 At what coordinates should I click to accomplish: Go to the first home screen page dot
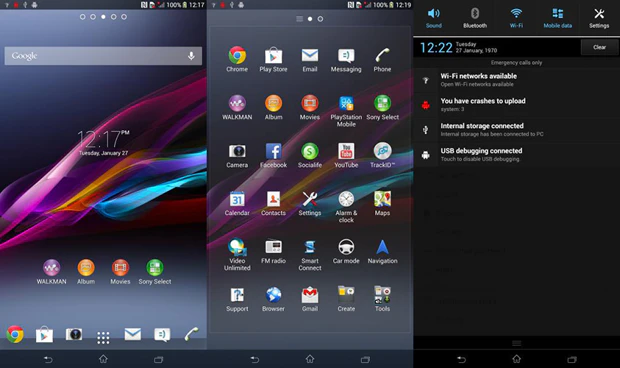point(82,17)
